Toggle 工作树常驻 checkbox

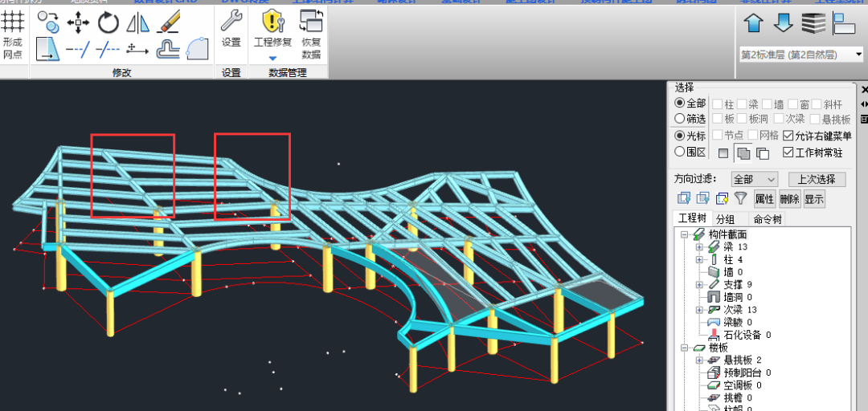click(788, 153)
